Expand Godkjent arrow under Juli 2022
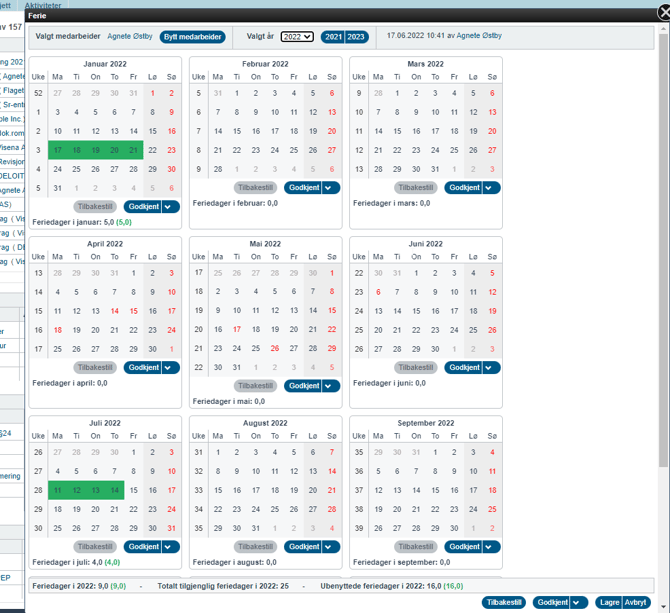Viewport: 670px width, 613px height. click(x=170, y=547)
